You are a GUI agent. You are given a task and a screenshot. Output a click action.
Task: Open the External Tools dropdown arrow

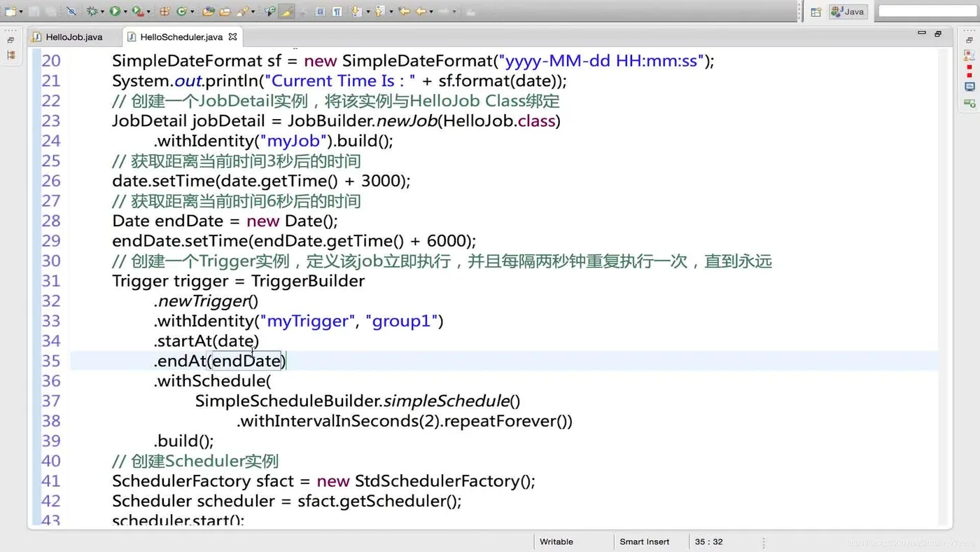[148, 12]
